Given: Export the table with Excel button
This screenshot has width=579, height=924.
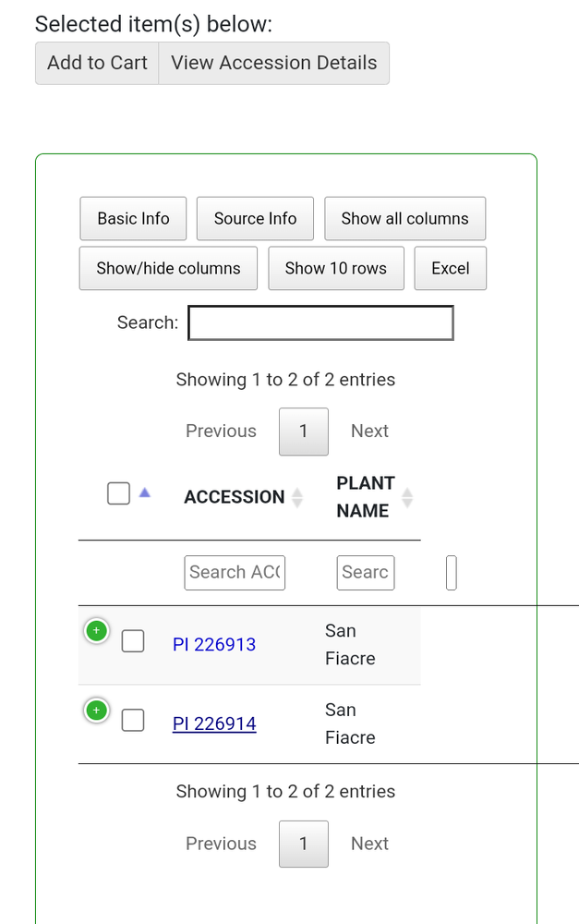Looking at the screenshot, I should 451,268.
